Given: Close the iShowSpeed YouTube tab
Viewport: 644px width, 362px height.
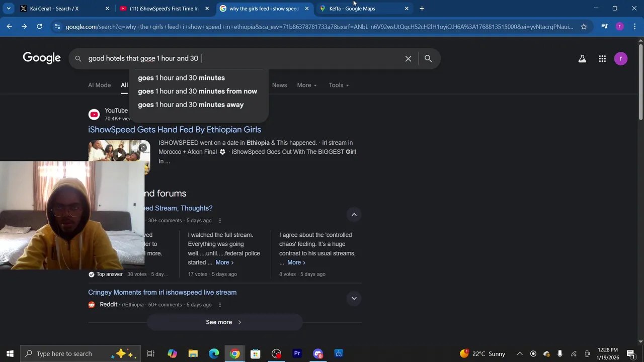Looking at the screenshot, I should pyautogui.click(x=207, y=9).
